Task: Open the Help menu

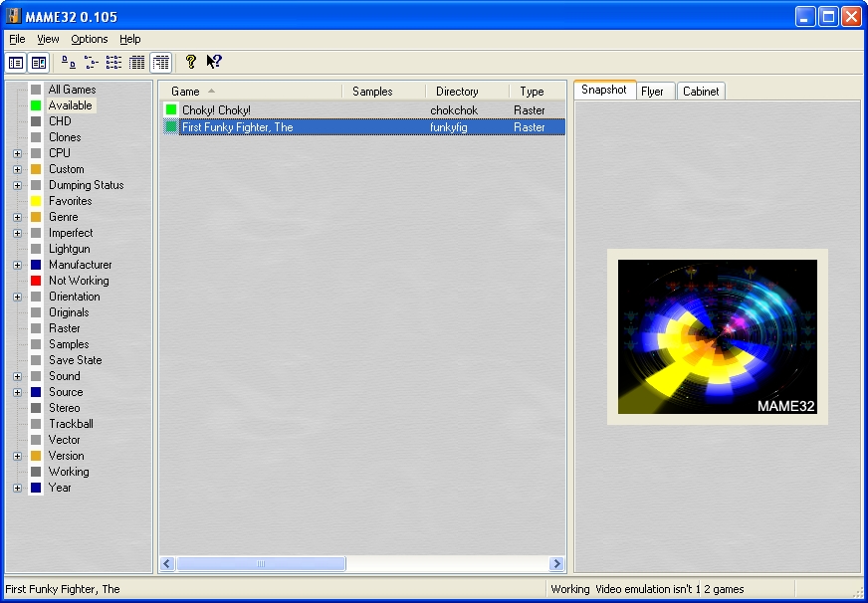Action: click(130, 39)
